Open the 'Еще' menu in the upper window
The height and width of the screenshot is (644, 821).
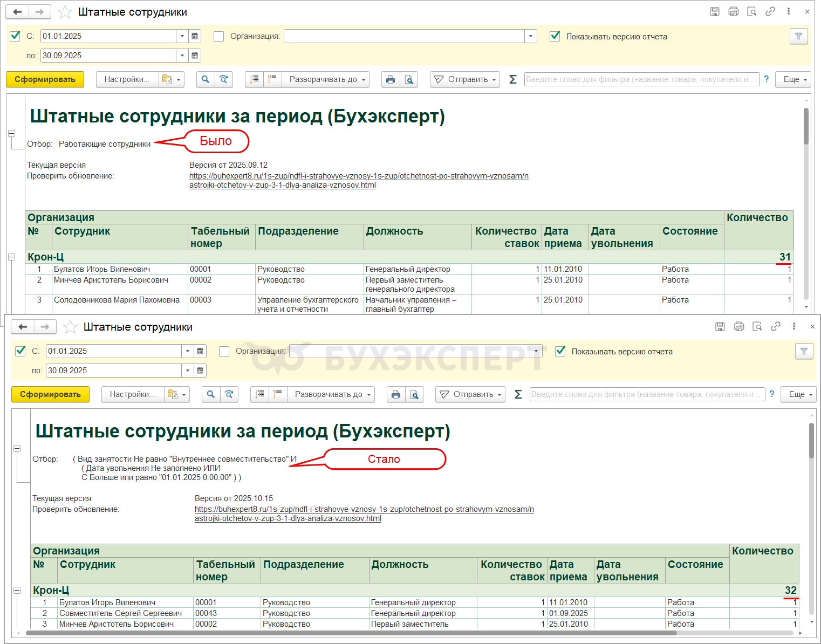tap(793, 79)
